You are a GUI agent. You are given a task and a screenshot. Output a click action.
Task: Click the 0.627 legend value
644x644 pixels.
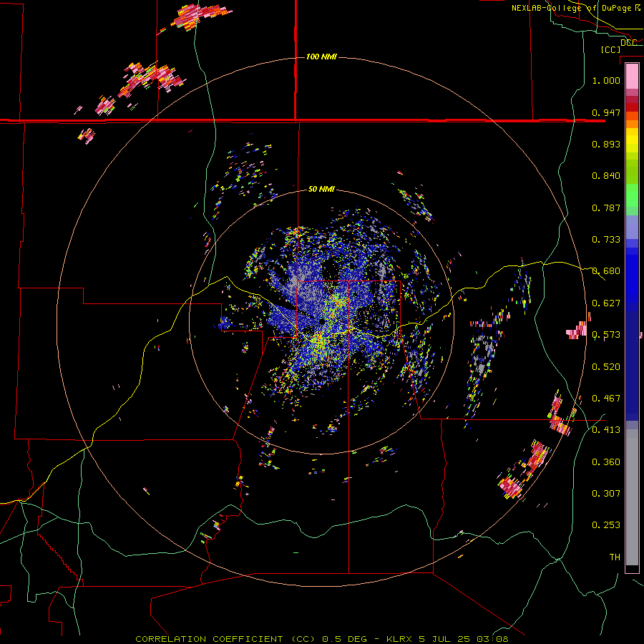click(x=606, y=303)
